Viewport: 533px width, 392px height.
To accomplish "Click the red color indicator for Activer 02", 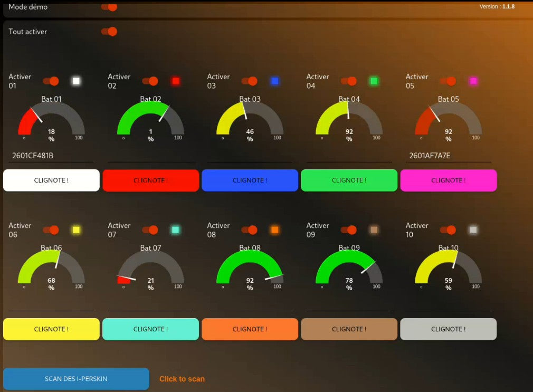I will pos(176,81).
